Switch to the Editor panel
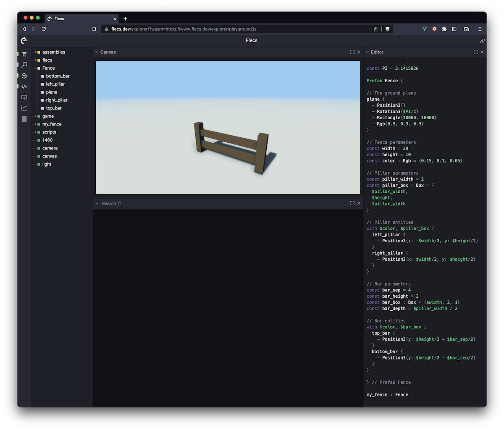Viewport: 504px width, 430px height. point(377,52)
